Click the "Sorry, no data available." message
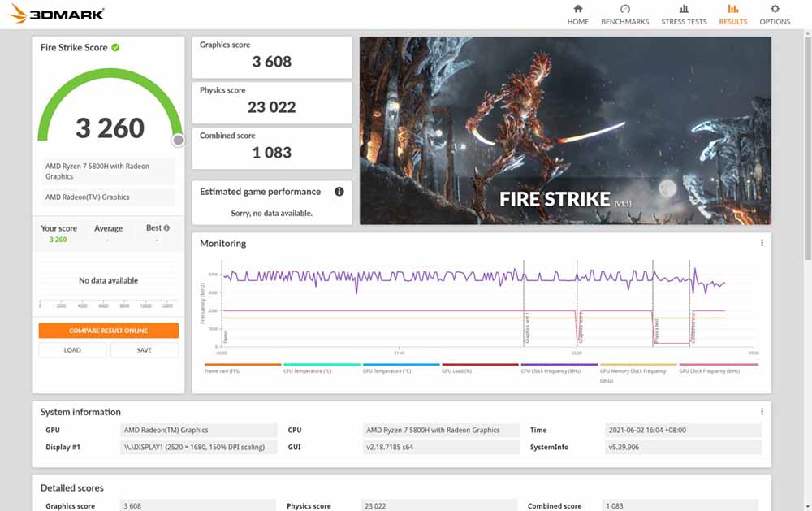 click(x=271, y=213)
